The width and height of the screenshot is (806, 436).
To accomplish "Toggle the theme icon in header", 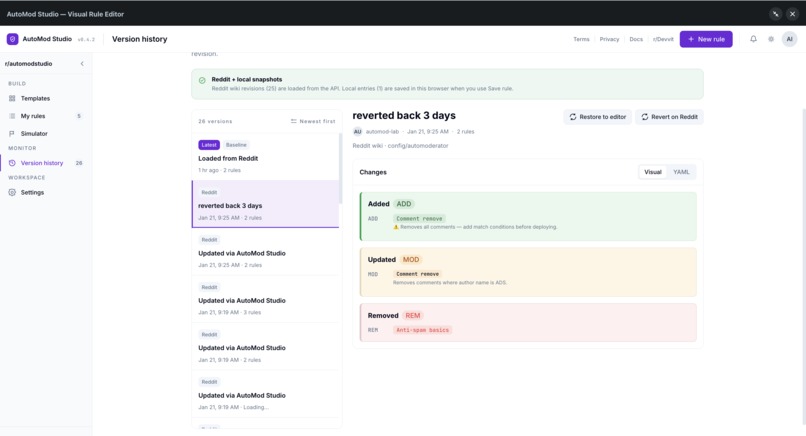I will click(x=771, y=39).
